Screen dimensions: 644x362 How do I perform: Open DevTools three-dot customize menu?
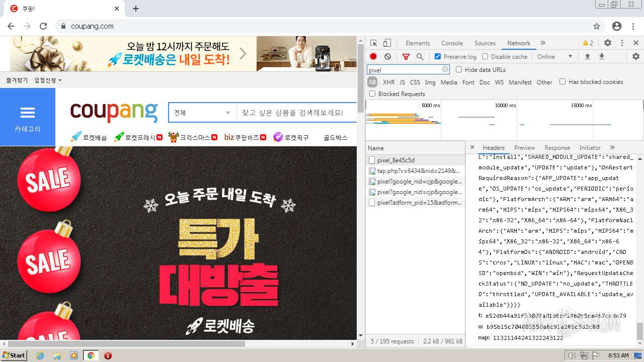point(622,43)
